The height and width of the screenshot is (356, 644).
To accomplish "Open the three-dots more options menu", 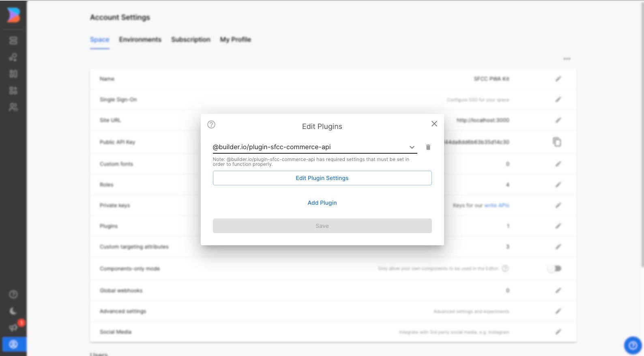I will pos(567,59).
